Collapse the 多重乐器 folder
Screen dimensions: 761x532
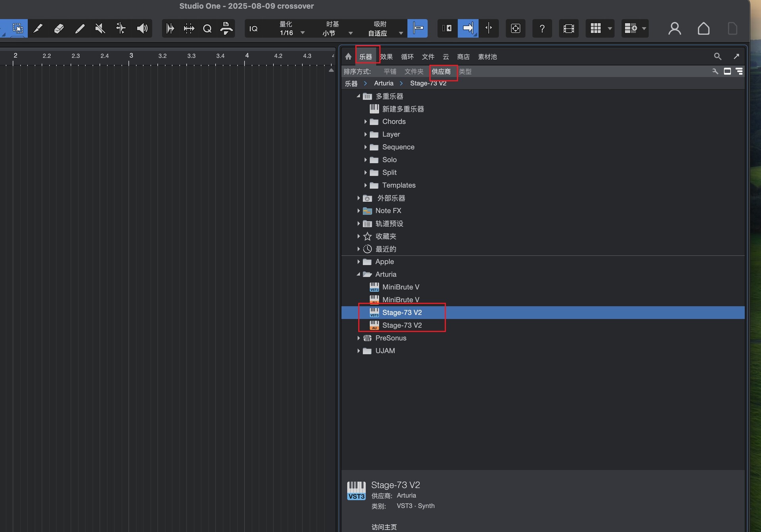pyautogui.click(x=358, y=96)
